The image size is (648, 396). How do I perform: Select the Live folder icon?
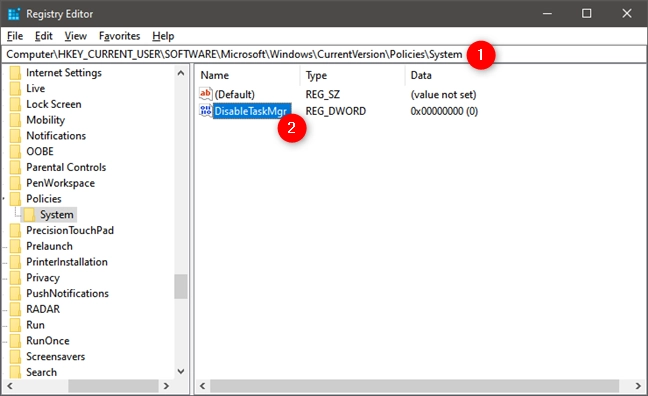(15, 88)
